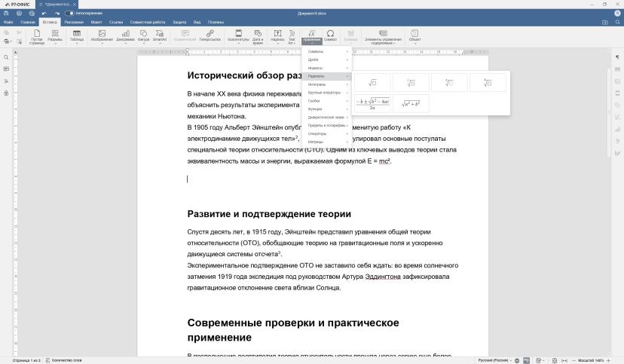
Task: Redo the last action
Action: pyautogui.click(x=57, y=13)
